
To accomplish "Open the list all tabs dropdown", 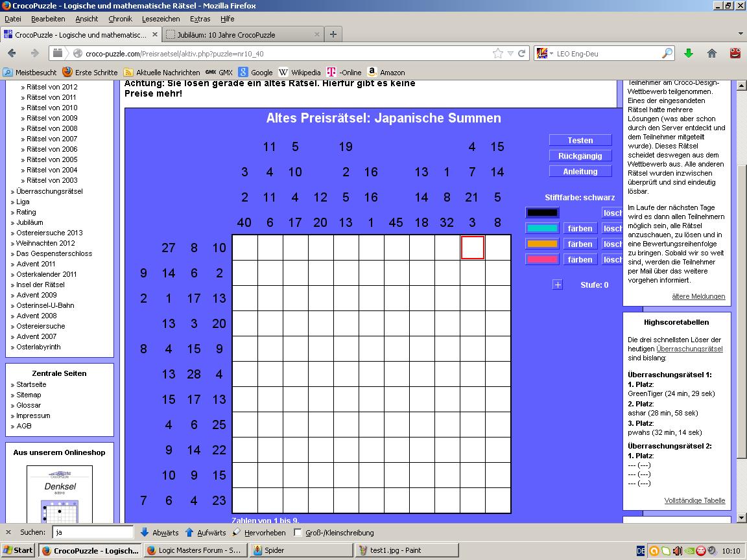I will (741, 34).
